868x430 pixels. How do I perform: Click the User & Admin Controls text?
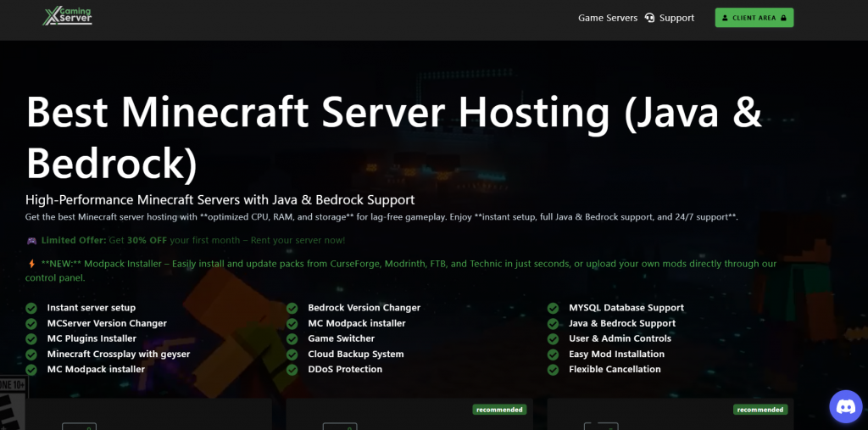620,338
